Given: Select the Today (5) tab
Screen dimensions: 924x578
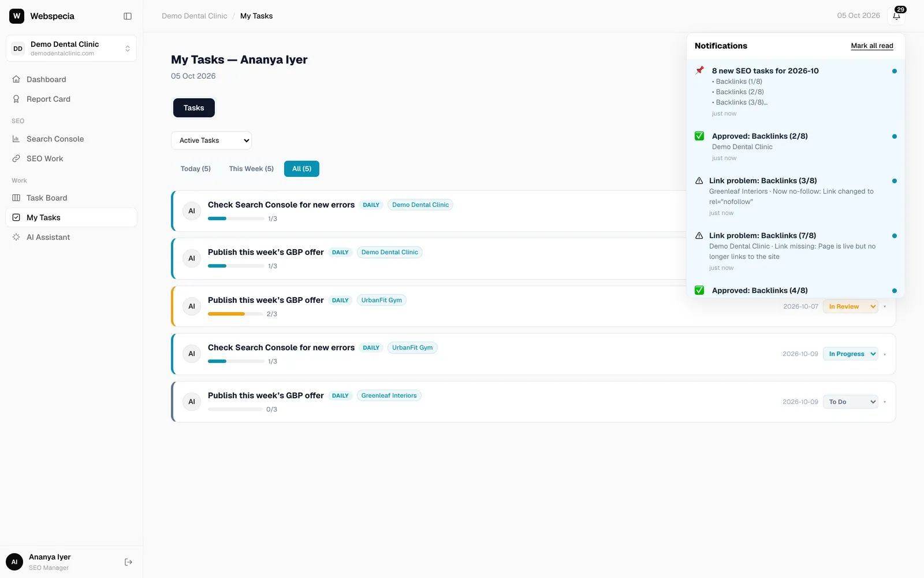Looking at the screenshot, I should [196, 169].
